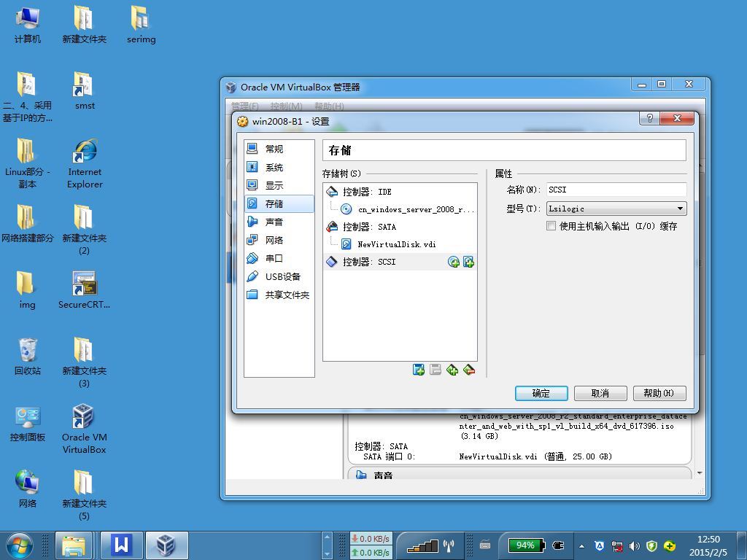This screenshot has width=747, height=560.
Task: Show hidden tray icons arrow
Action: point(581,546)
